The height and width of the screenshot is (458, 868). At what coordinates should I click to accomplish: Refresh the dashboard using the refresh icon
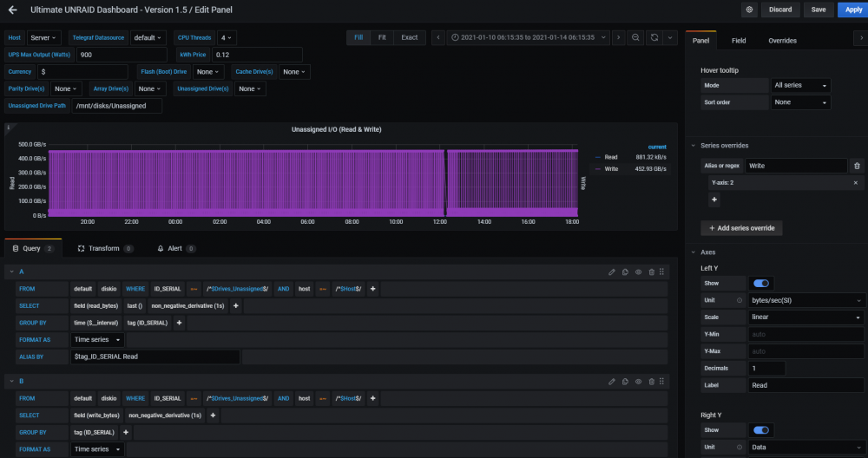pyautogui.click(x=654, y=37)
